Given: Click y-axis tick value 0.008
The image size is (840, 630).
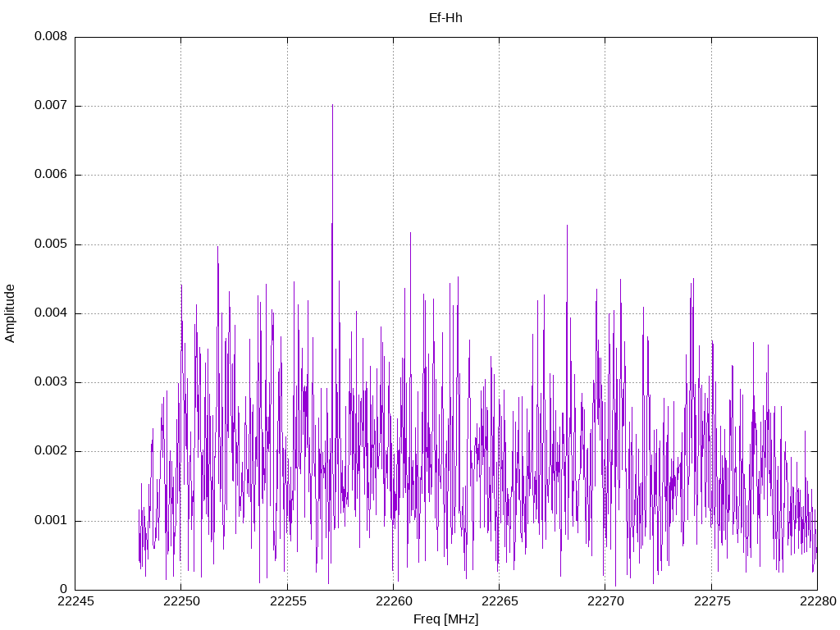Looking at the screenshot, I should [x=51, y=36].
